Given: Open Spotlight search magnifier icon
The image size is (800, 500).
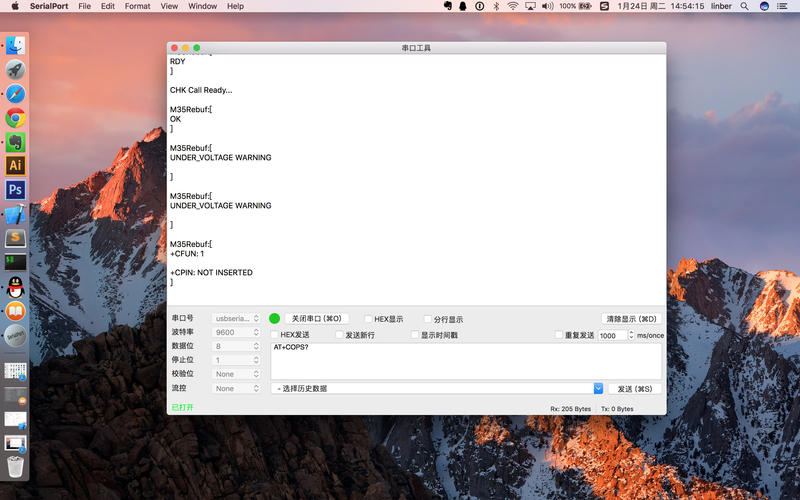Looking at the screenshot, I should click(744, 6).
